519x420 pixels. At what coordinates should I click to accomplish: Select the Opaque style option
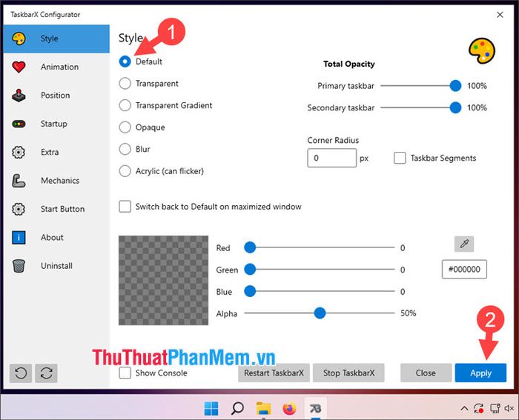125,127
